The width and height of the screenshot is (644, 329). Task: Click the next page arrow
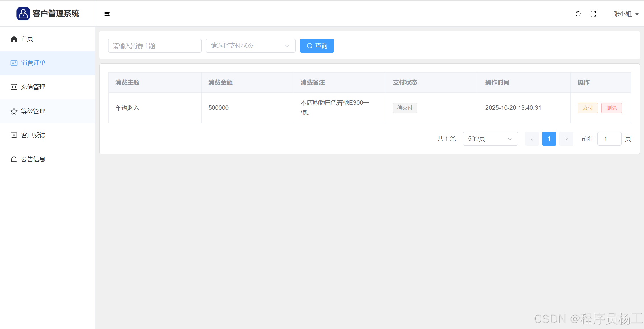point(566,139)
